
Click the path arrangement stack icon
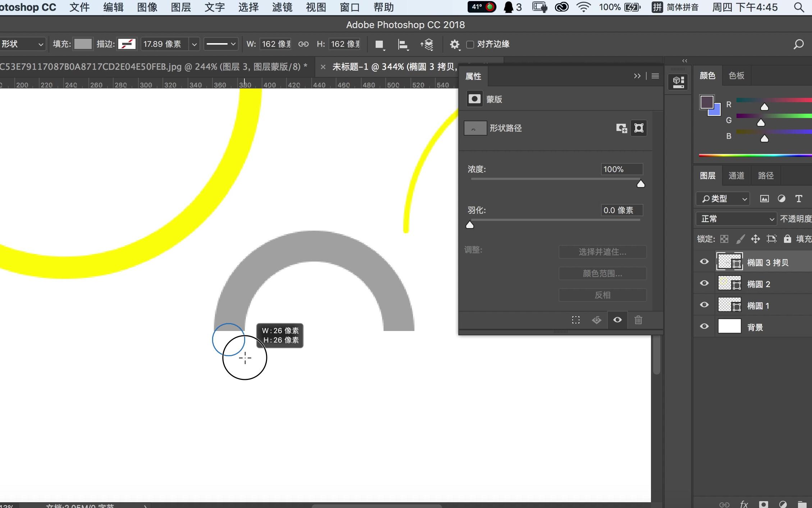[427, 44]
